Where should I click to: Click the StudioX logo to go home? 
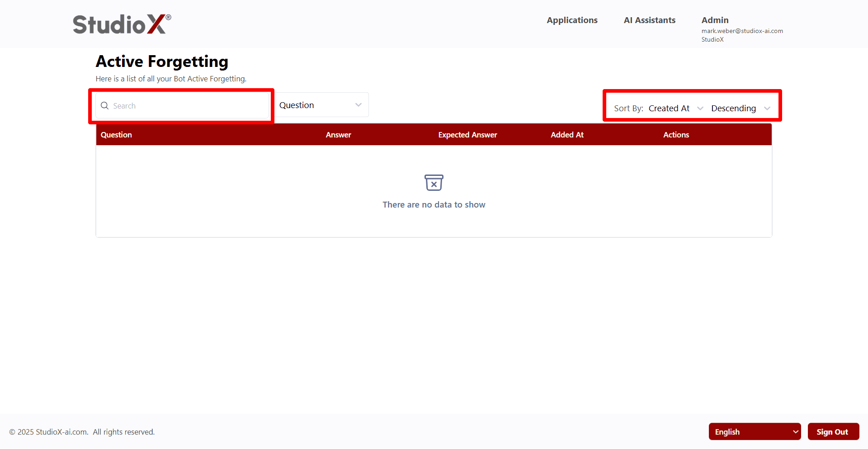click(121, 24)
